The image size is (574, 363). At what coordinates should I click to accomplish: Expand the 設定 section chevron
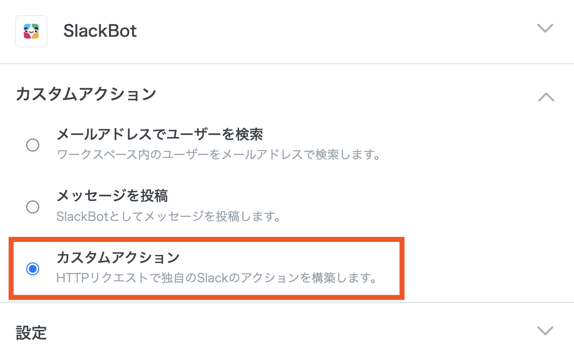pos(545,331)
